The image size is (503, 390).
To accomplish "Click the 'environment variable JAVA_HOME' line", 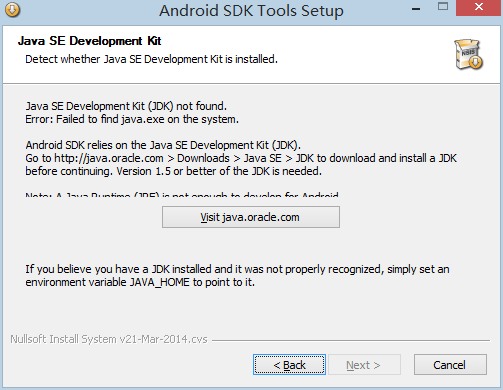I will pos(140,282).
